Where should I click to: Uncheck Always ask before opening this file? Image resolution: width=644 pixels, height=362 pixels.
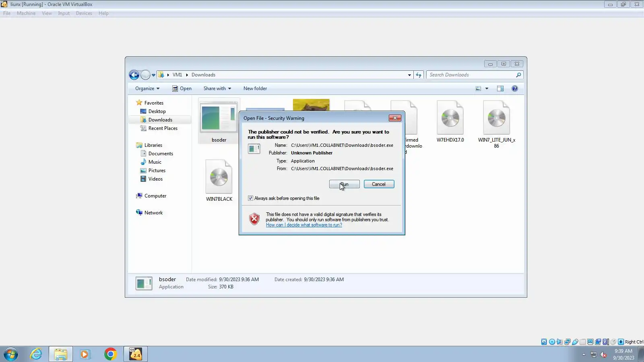[x=250, y=198]
